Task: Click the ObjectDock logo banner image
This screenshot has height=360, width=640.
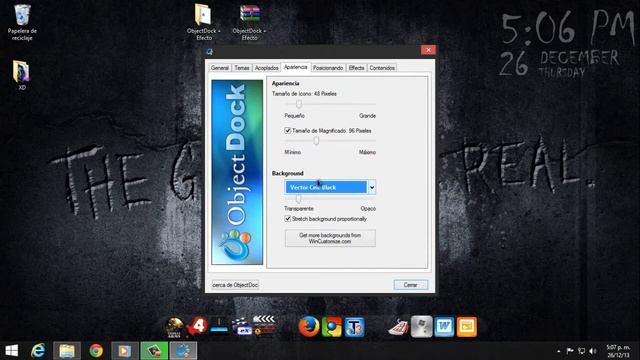Action: point(237,172)
